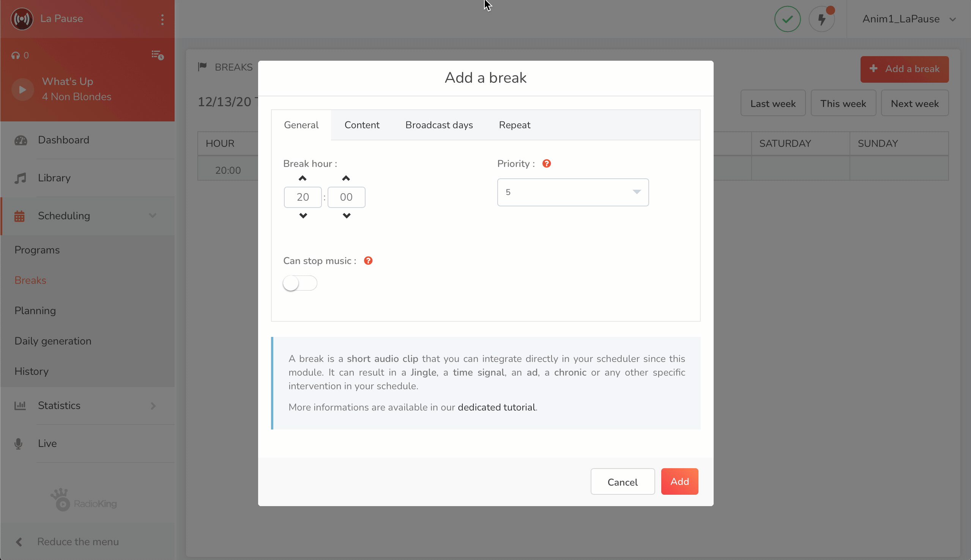
Task: Open the three-dot menu beside La Pause
Action: point(162,19)
